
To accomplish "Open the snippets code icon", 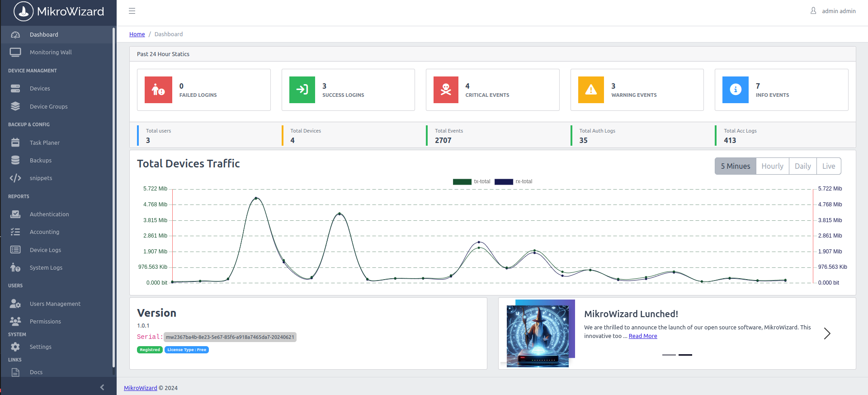I will [15, 178].
